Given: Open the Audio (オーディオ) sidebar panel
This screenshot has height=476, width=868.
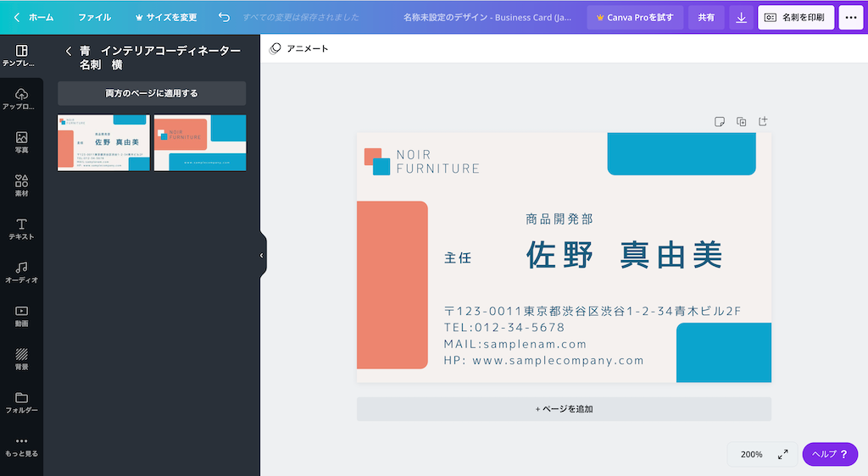Looking at the screenshot, I should pyautogui.click(x=21, y=272).
